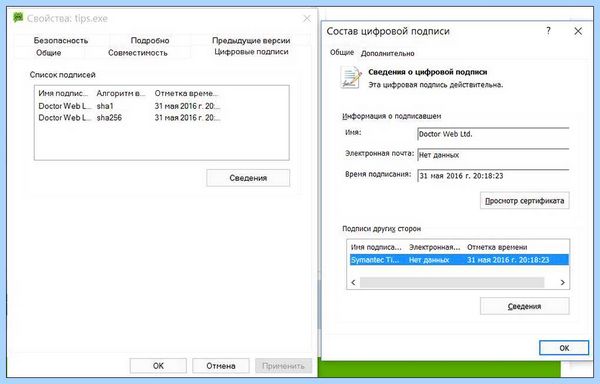
Task: Click the left scroll arrow in countersignatures
Action: click(x=353, y=282)
